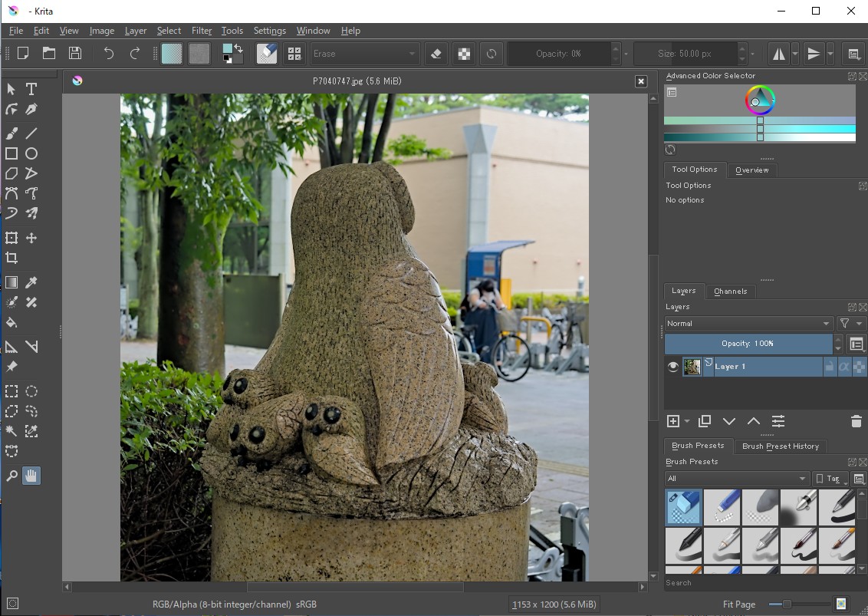Toggle vertical mirror tool
The width and height of the screenshot is (868, 616).
click(814, 54)
